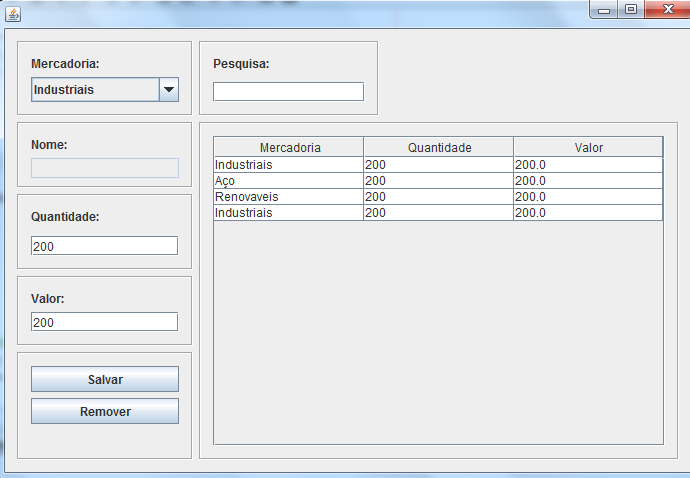
Task: Maximize the application window
Action: pos(631,9)
